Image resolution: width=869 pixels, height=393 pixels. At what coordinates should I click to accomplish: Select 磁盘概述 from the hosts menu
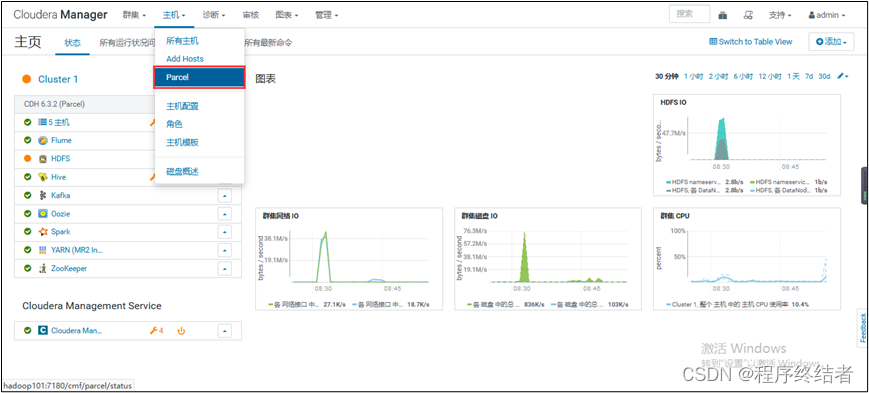coord(182,172)
